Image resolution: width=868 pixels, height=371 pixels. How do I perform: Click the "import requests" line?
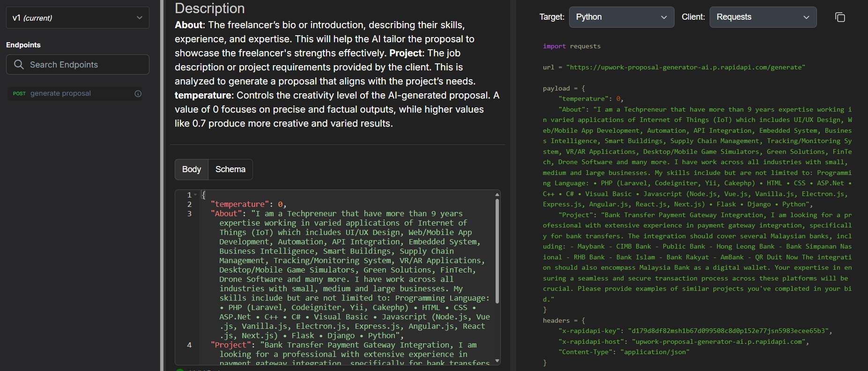click(571, 46)
